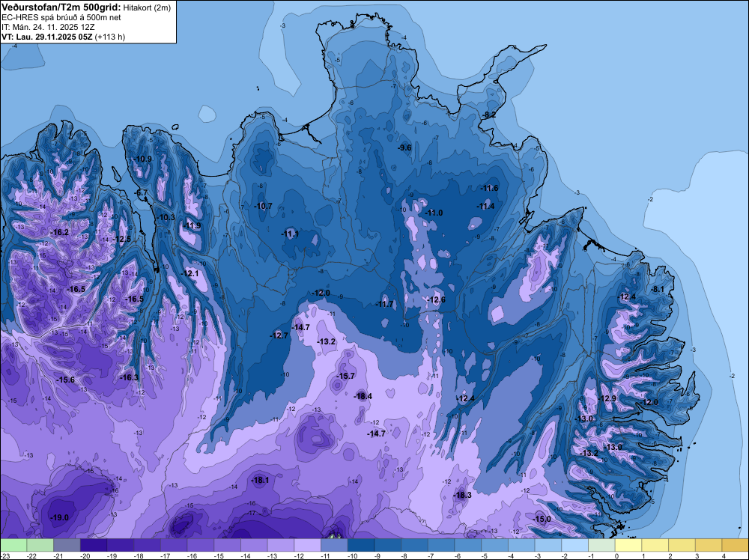
Task: Click the -11.6 temperature value
Action: (489, 189)
